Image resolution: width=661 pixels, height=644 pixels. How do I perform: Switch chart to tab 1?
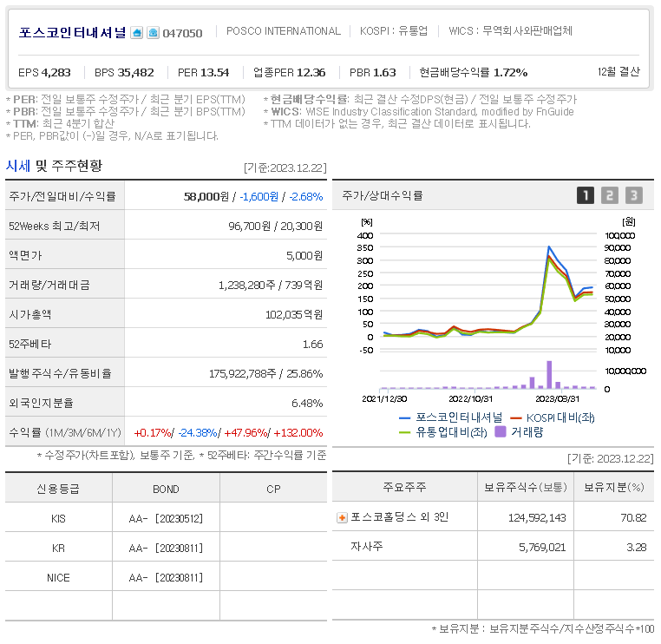pyautogui.click(x=586, y=195)
